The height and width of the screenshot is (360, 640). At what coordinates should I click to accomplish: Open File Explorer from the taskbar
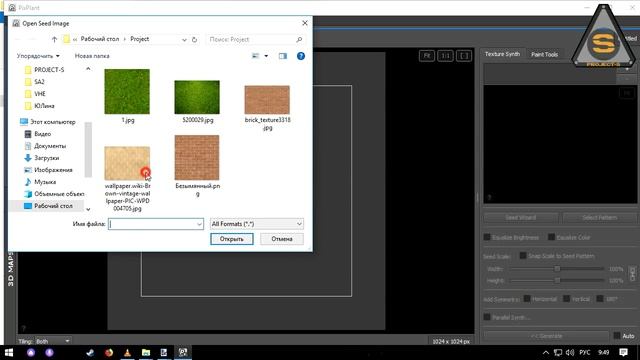coord(146,352)
